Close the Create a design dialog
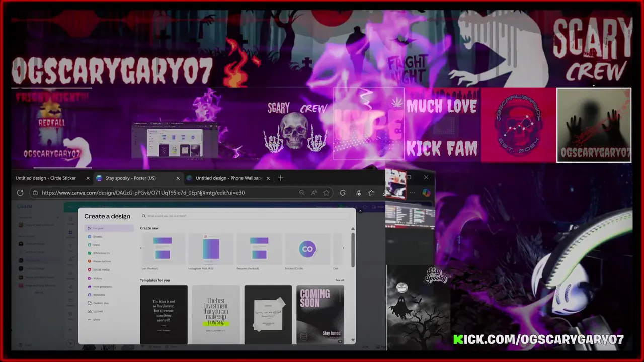The image size is (644, 362). click(360, 210)
